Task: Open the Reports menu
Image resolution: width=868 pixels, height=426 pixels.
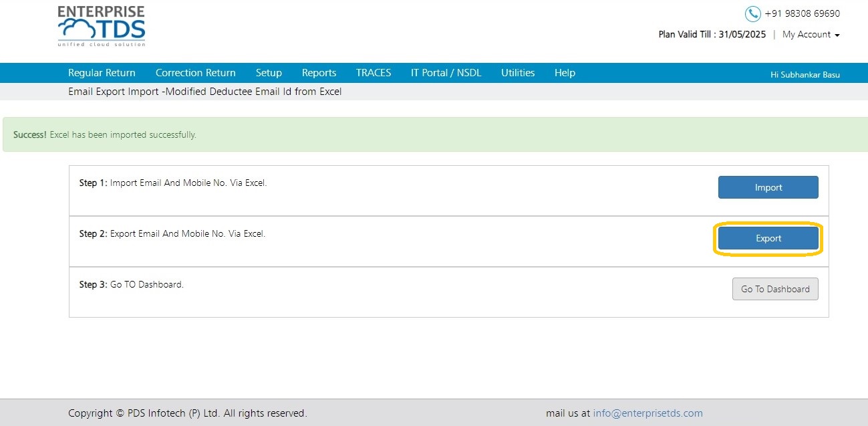Action: (x=319, y=73)
